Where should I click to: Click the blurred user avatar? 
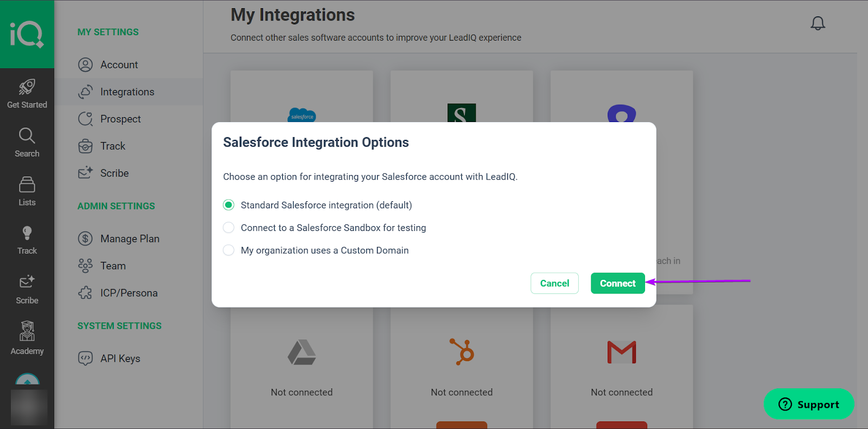[x=29, y=407]
